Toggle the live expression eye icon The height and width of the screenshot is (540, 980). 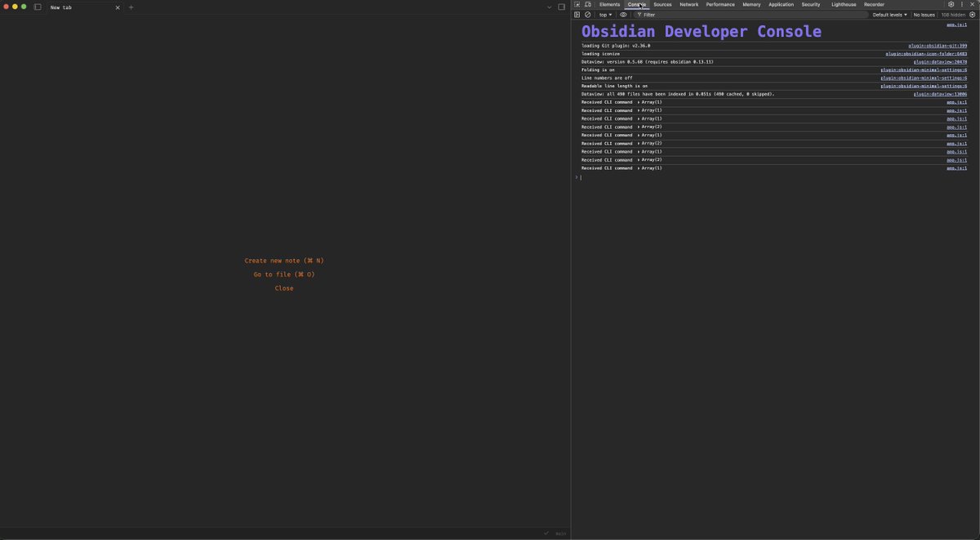coord(623,15)
